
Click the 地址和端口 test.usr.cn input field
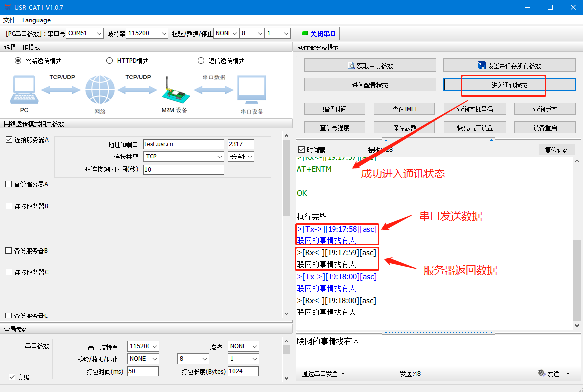pyautogui.click(x=183, y=144)
